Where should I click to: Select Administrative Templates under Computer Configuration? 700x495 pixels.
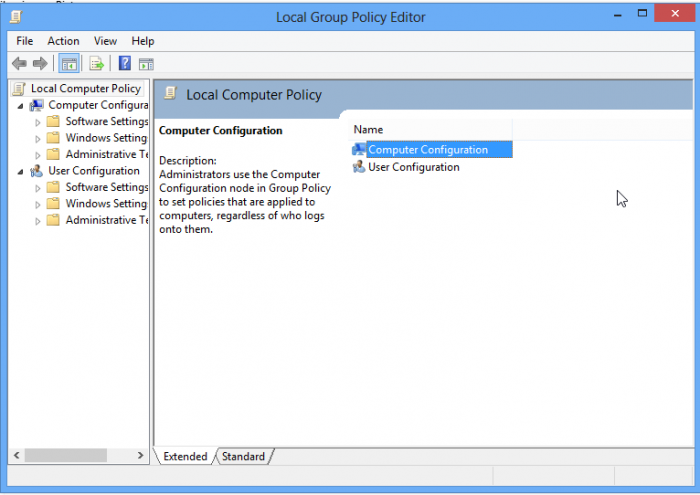click(x=107, y=154)
